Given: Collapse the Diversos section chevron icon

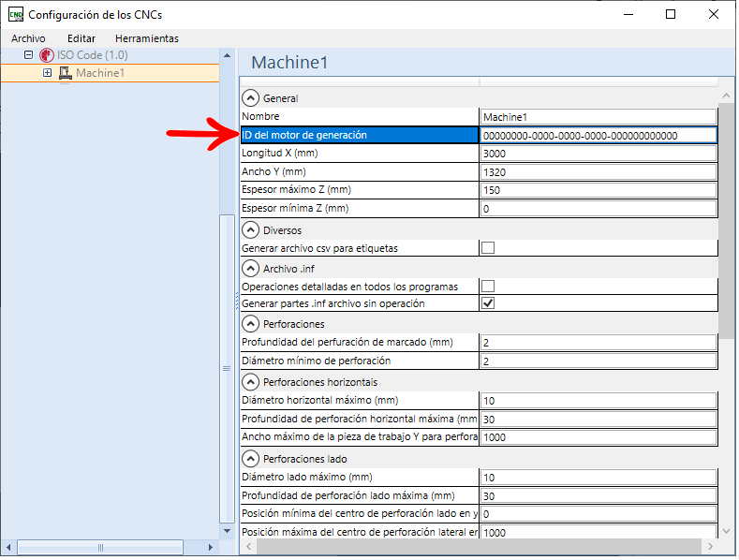Looking at the screenshot, I should (250, 230).
